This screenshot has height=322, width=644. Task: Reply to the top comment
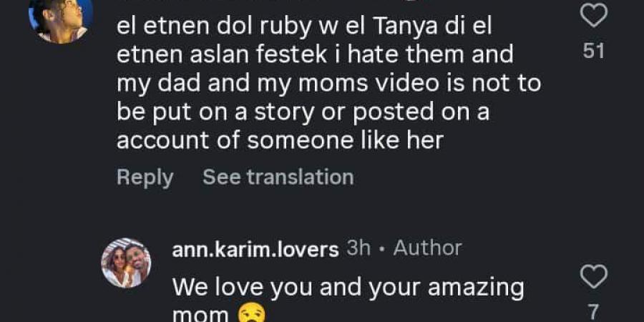point(145,177)
